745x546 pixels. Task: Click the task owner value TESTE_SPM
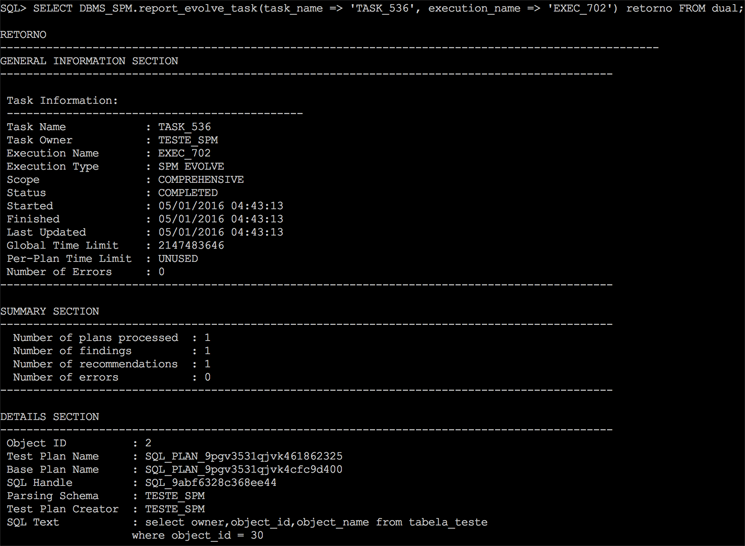click(x=187, y=140)
